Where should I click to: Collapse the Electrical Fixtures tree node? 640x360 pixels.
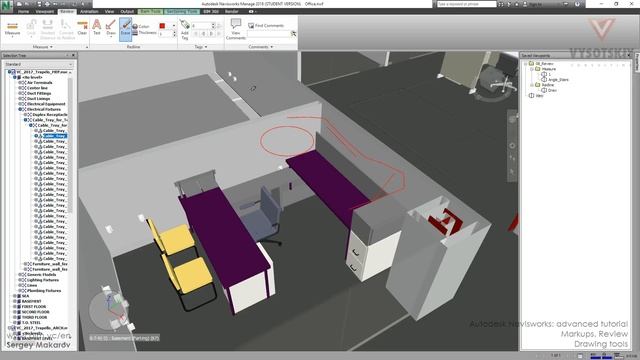tap(20, 109)
